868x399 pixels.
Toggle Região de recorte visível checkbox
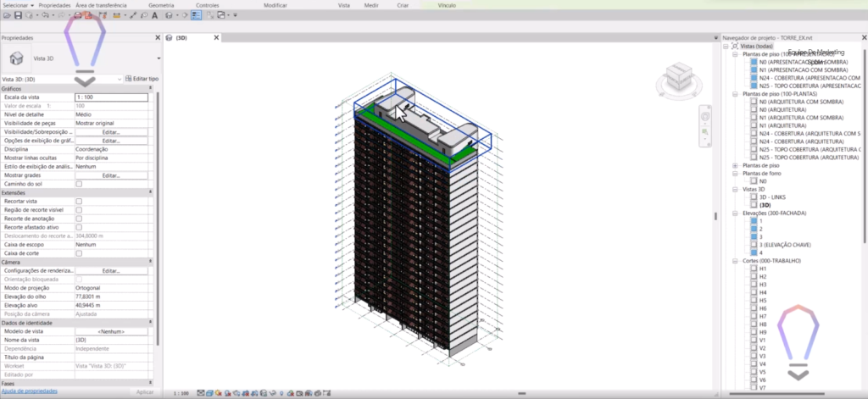79,210
